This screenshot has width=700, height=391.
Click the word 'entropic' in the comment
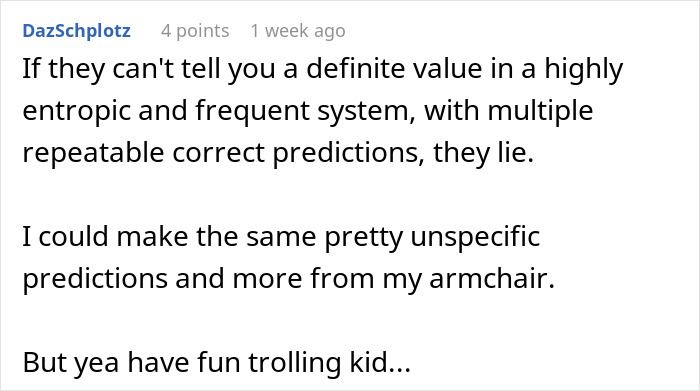76,112
